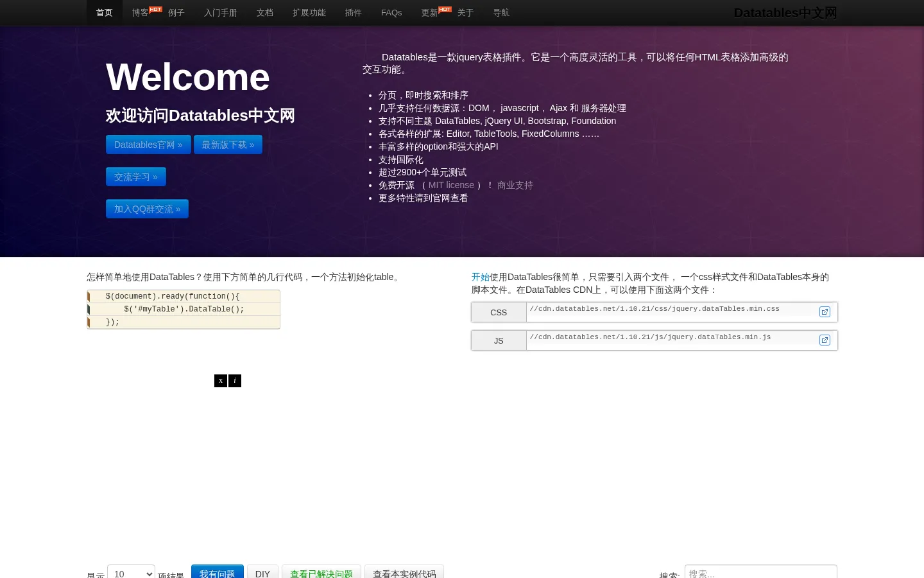Open the MIT license link
Image resolution: width=924 pixels, height=578 pixels.
tap(451, 185)
